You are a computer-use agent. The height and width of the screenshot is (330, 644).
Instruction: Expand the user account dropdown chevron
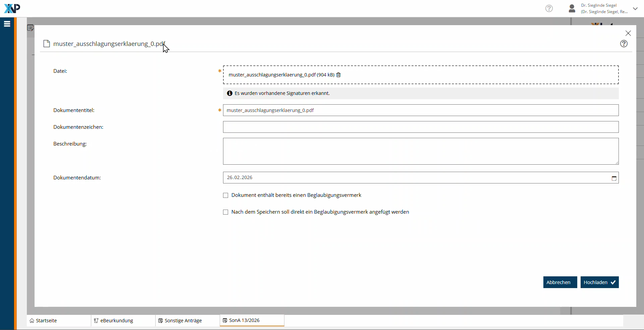pyautogui.click(x=635, y=9)
